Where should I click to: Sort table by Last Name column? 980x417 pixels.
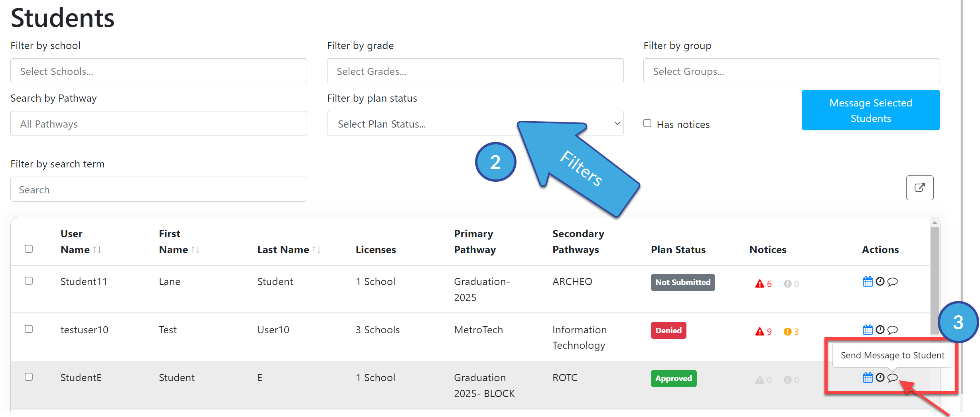[289, 250]
